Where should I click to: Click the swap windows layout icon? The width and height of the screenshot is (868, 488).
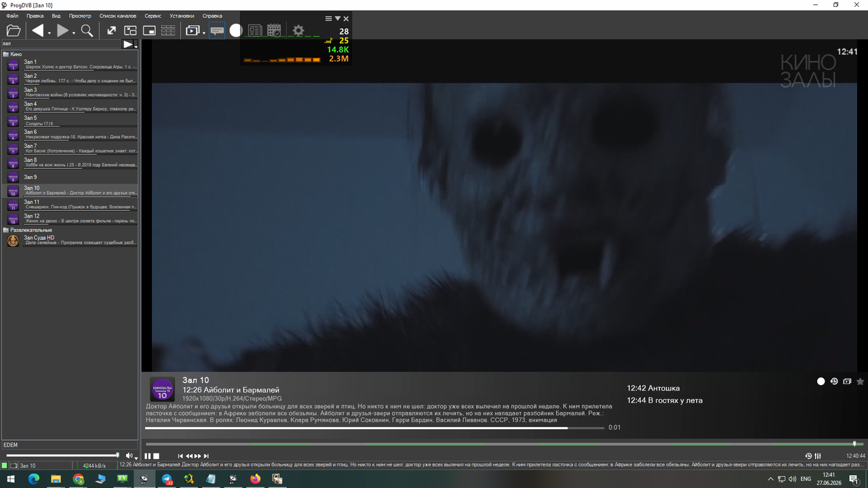point(130,30)
